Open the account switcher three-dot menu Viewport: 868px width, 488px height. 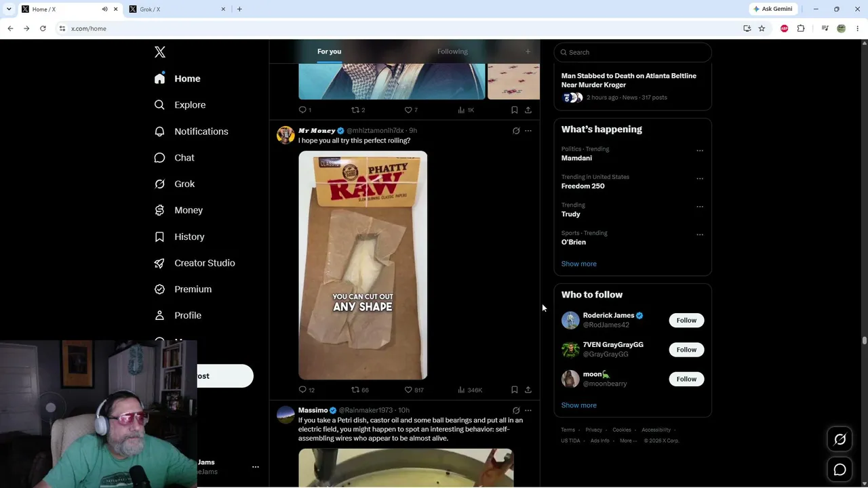click(256, 467)
